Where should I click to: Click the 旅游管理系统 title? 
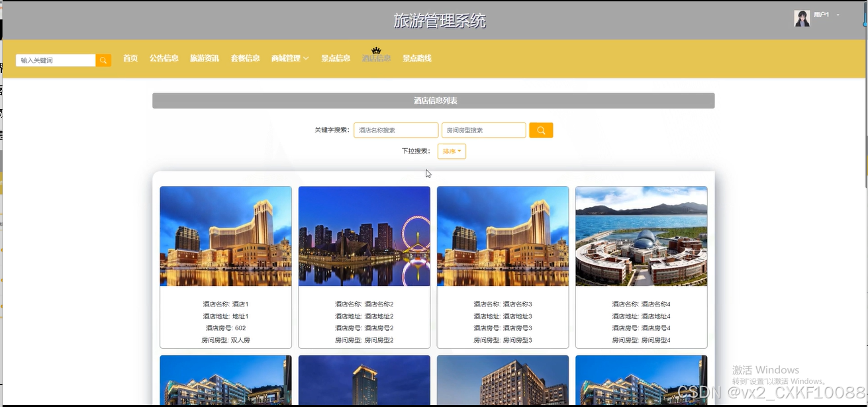click(440, 21)
